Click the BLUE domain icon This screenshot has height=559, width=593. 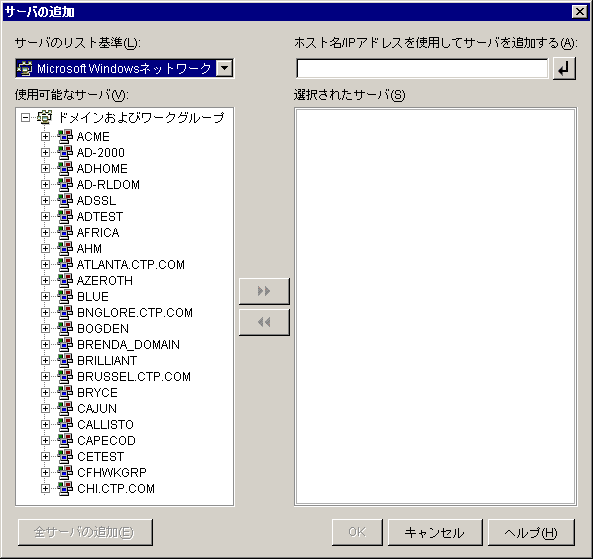coord(65,297)
